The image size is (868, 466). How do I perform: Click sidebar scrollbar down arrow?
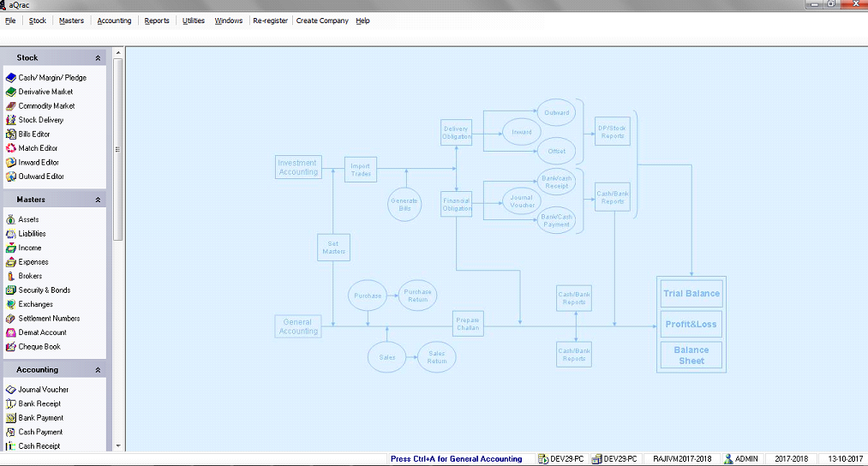coord(118,446)
